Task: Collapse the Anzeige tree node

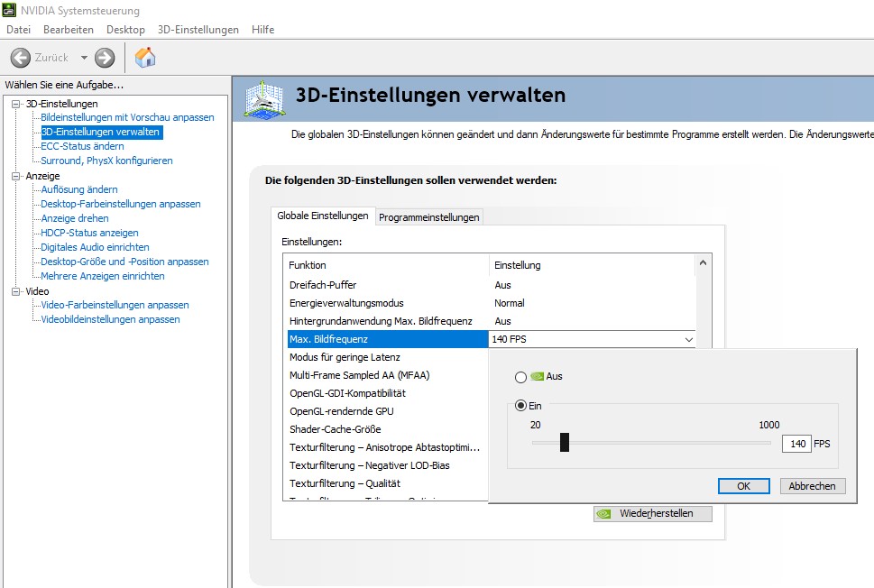Action: 15,176
